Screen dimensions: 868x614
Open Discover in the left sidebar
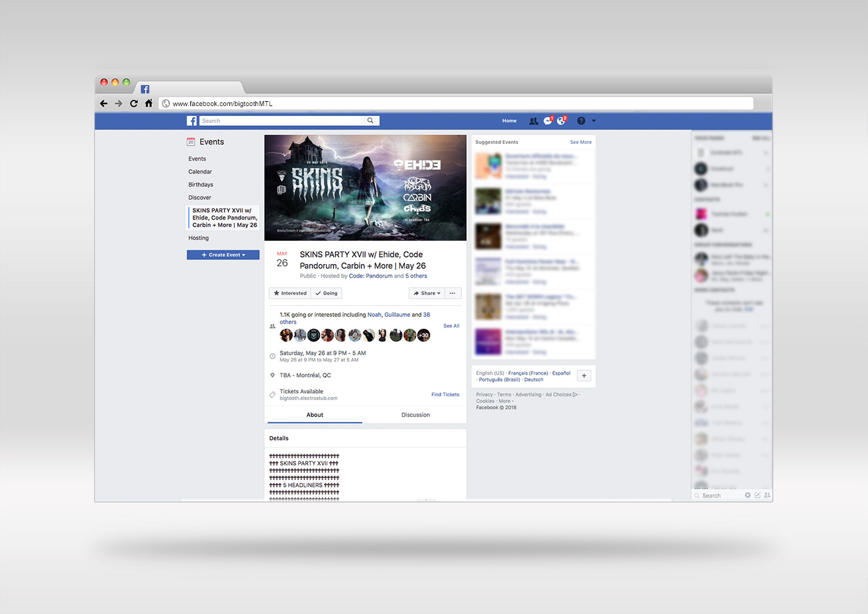(x=200, y=198)
